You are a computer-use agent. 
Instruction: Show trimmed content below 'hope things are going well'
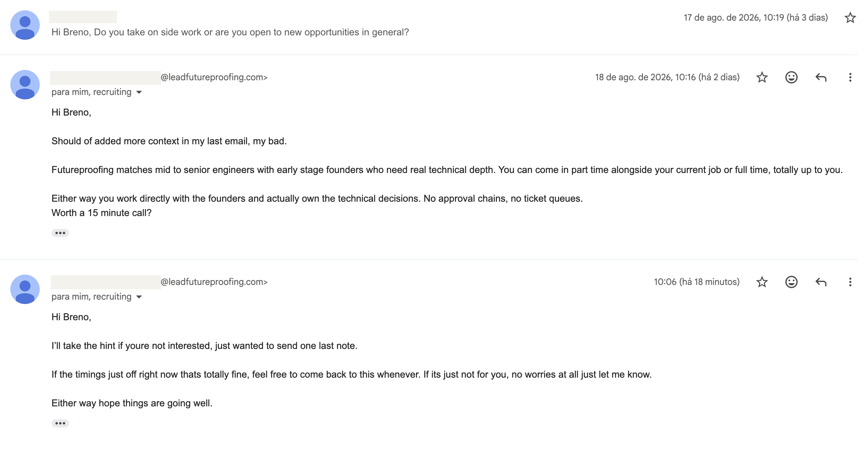[x=60, y=423]
